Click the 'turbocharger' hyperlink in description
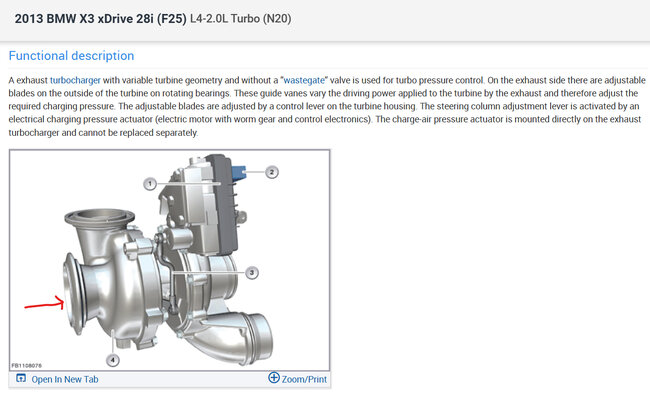Image resolution: width=650 pixels, height=400 pixels. click(75, 80)
